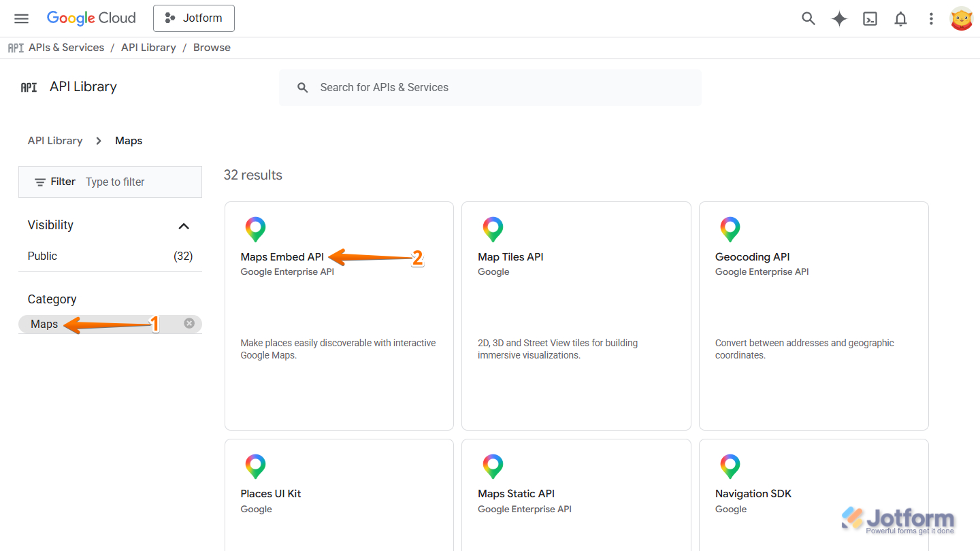Open the Map Tiles API card

tap(576, 316)
